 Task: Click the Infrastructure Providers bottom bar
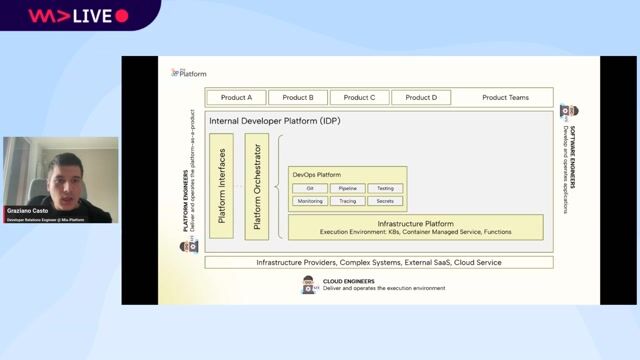[379, 262]
